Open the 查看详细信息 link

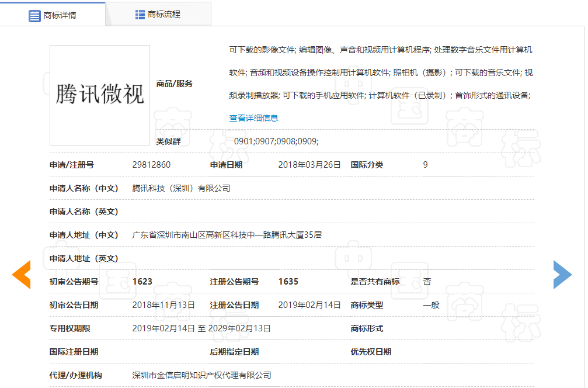pos(253,118)
